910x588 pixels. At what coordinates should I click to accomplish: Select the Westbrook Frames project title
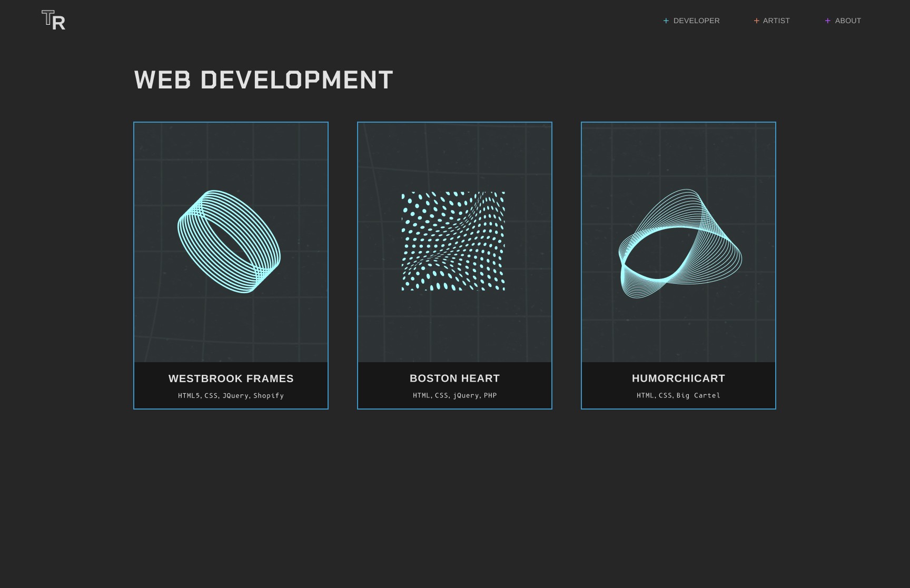click(231, 378)
